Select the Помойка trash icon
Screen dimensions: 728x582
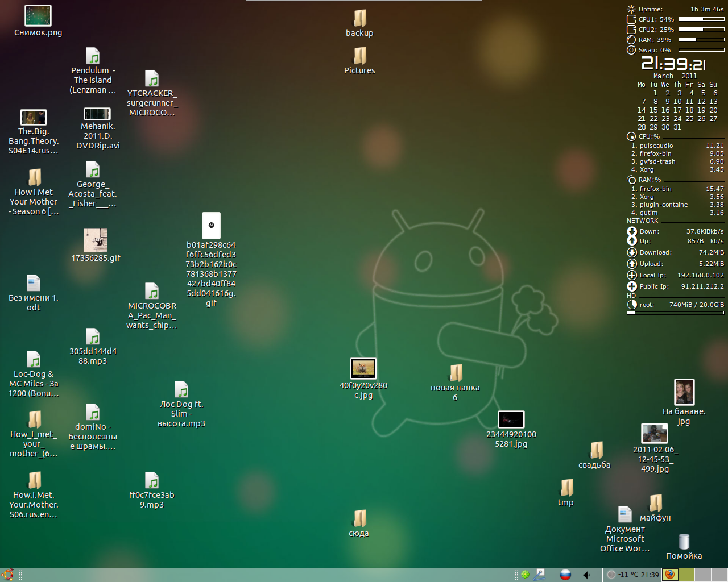(684, 547)
